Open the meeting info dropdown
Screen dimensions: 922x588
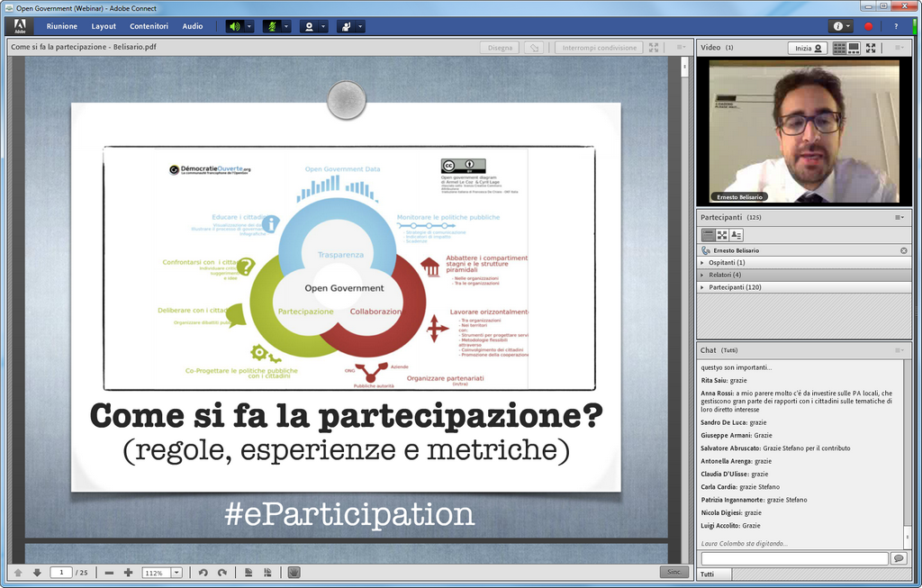(841, 26)
